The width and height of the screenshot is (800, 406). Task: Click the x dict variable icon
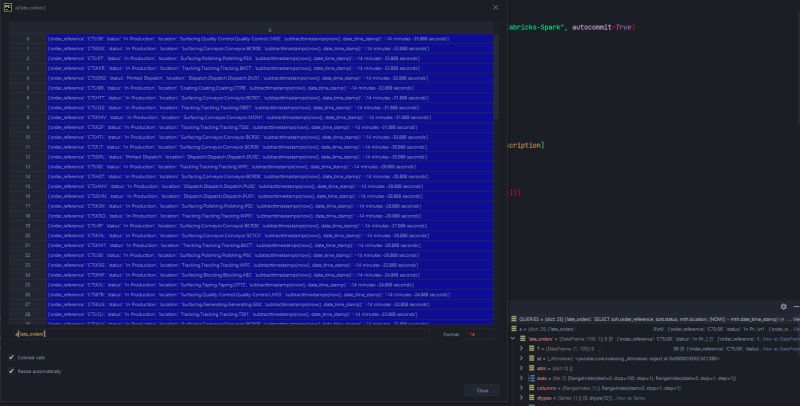pyautogui.click(x=514, y=329)
